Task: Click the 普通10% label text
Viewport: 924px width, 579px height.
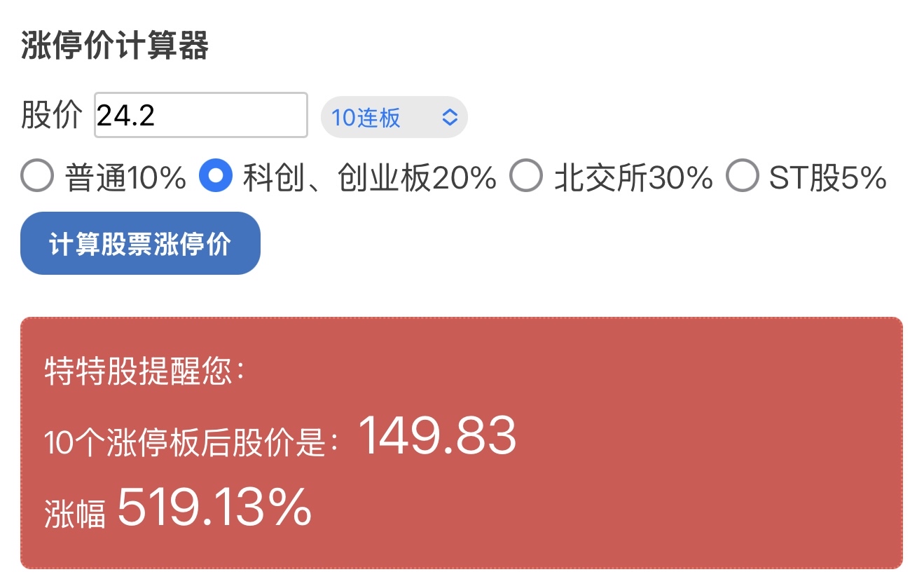Action: point(126,178)
